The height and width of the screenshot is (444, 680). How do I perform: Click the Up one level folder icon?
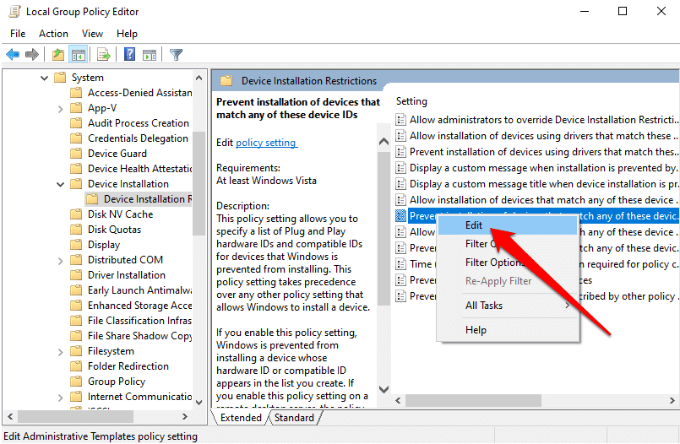(x=58, y=55)
